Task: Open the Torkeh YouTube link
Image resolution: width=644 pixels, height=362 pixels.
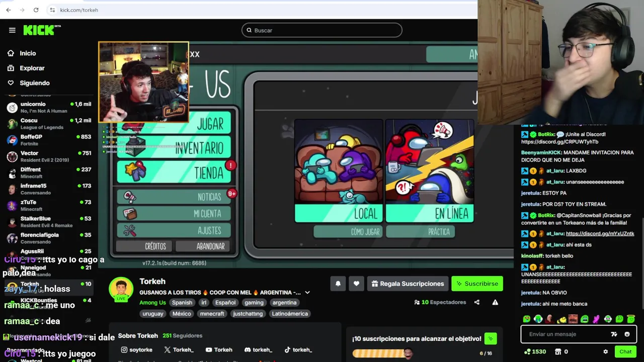Action: point(219,350)
